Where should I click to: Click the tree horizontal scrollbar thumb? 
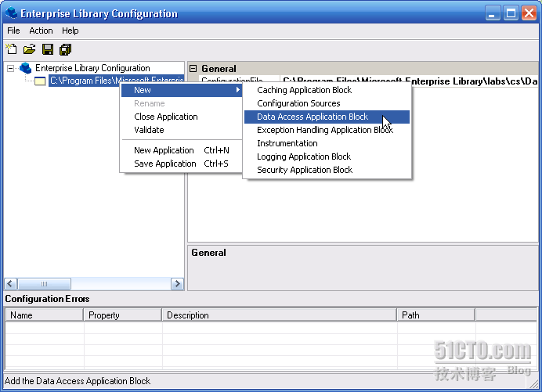44,284
